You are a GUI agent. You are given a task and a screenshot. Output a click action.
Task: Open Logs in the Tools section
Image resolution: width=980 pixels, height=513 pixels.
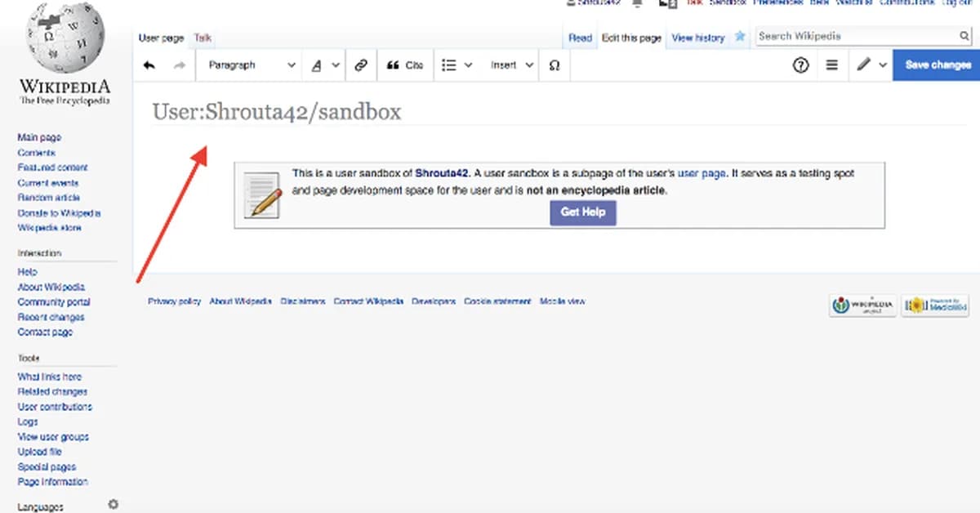pyautogui.click(x=28, y=422)
